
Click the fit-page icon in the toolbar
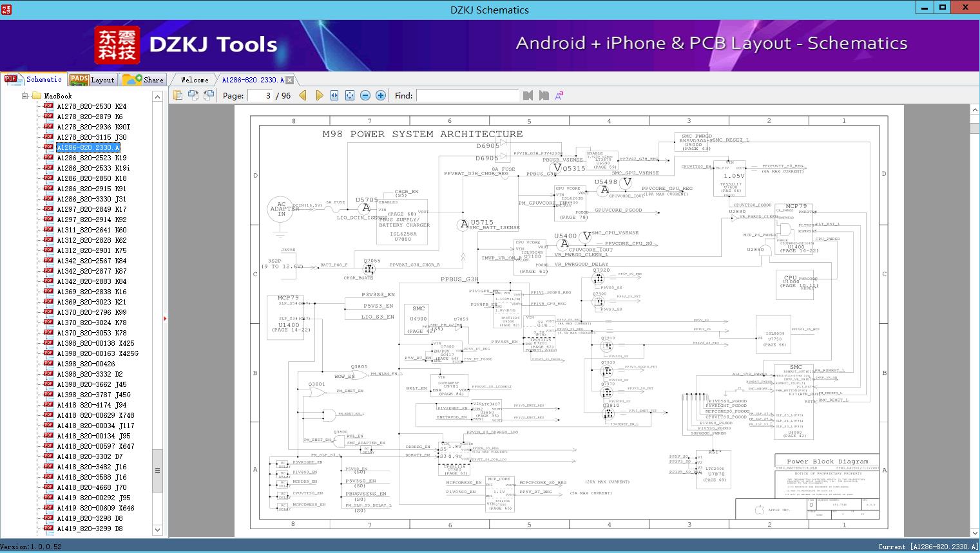click(x=350, y=95)
